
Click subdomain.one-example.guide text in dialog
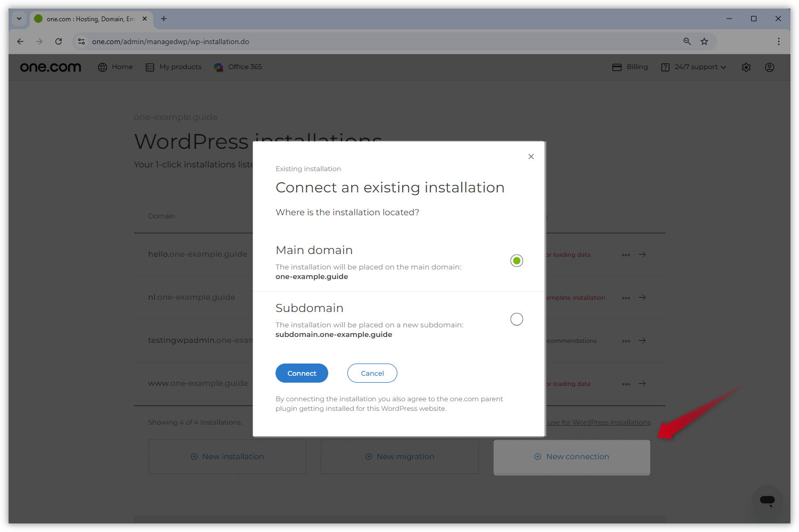coord(334,335)
